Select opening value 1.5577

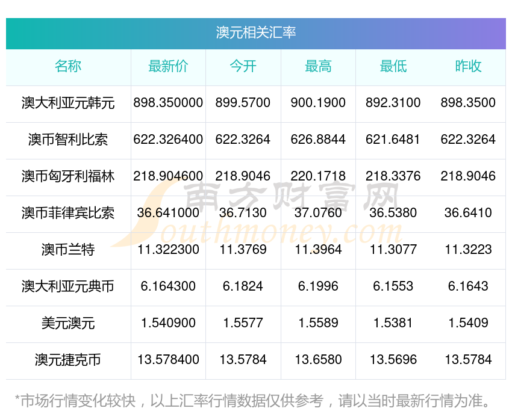[x=243, y=323]
